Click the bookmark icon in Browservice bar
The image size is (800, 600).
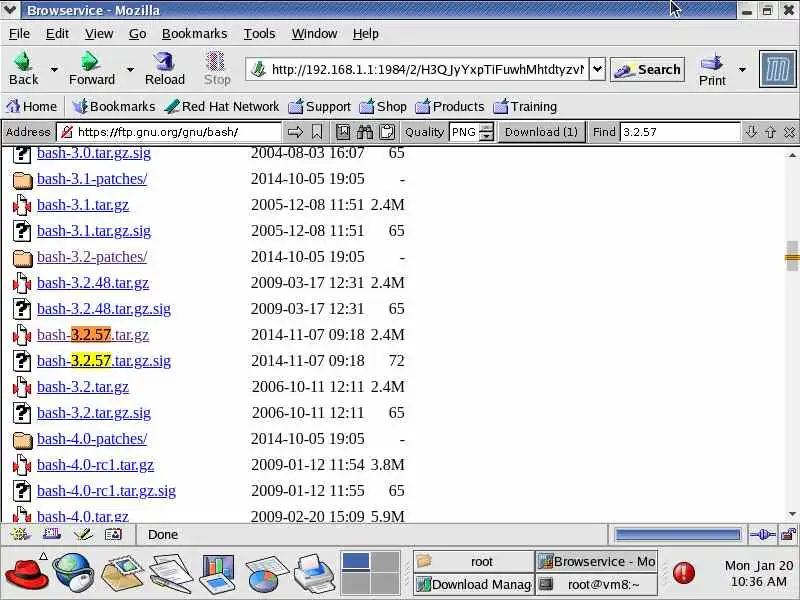pyautogui.click(x=317, y=132)
